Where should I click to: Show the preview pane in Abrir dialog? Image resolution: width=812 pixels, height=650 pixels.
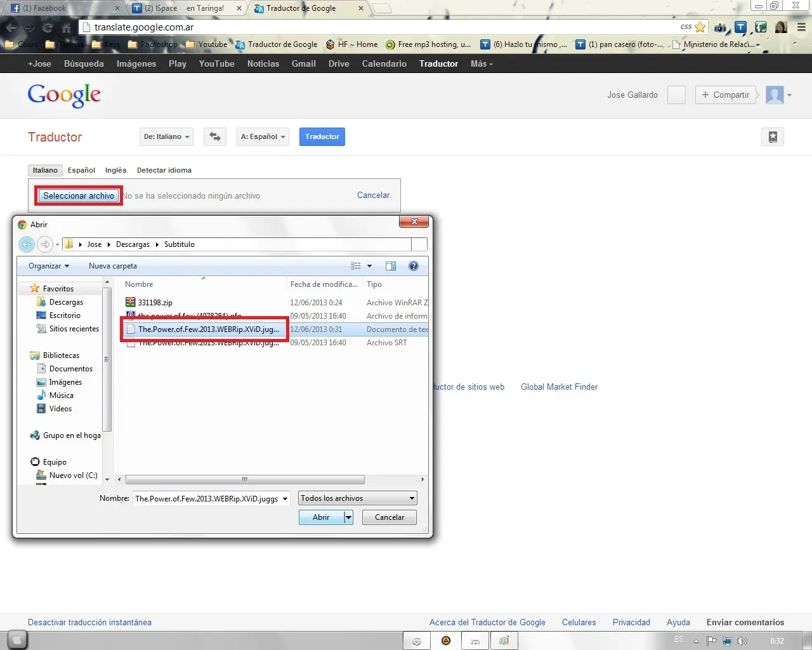[391, 266]
